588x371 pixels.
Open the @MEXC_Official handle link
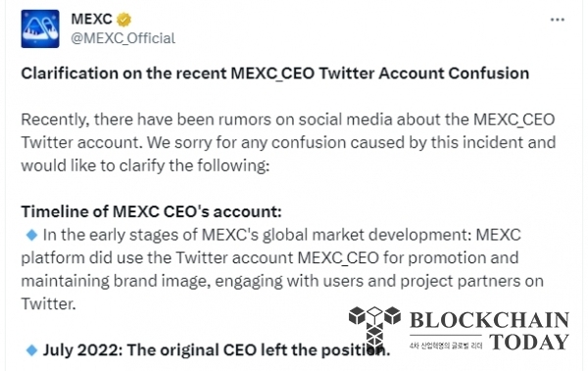[x=123, y=38]
